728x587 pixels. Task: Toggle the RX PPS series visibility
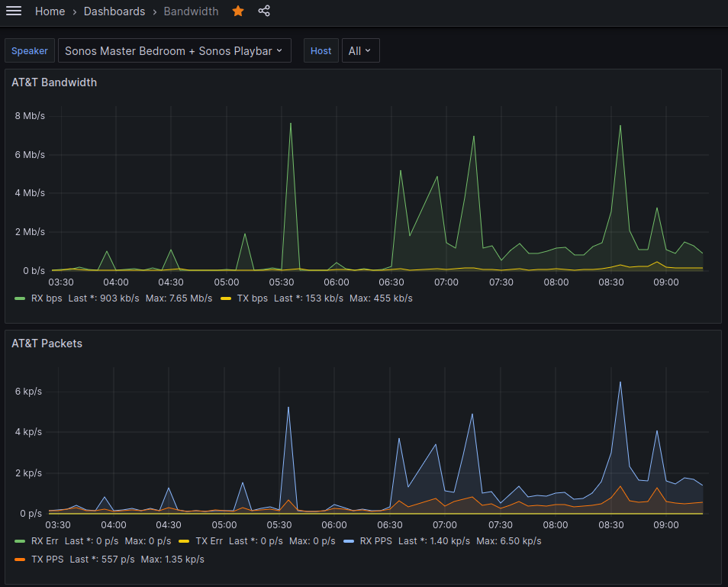pyautogui.click(x=374, y=540)
